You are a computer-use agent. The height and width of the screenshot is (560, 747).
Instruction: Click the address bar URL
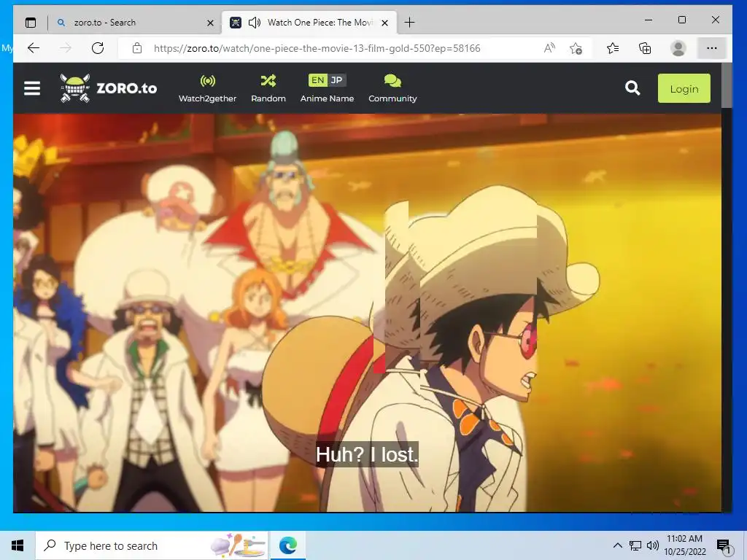click(317, 48)
